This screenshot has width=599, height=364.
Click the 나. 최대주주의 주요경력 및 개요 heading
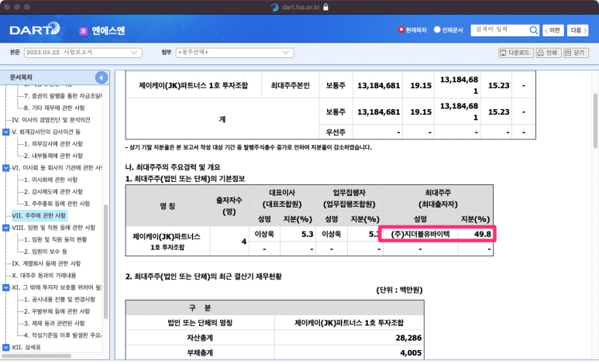173,167
